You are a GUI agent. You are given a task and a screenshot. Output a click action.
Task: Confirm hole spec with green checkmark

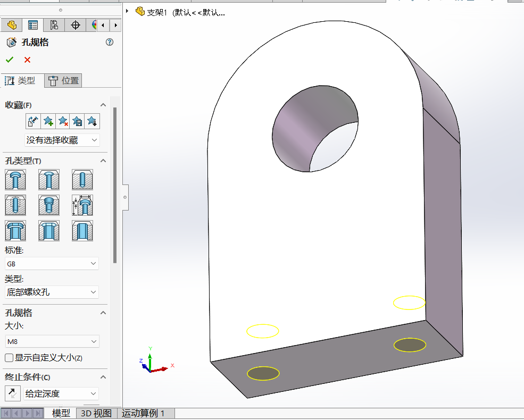(x=10, y=60)
